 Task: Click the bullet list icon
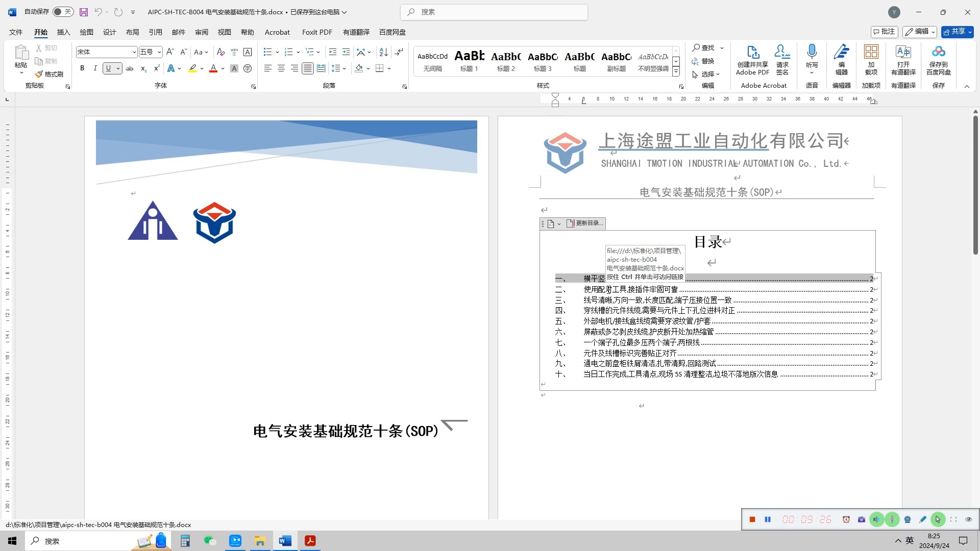pyautogui.click(x=267, y=52)
